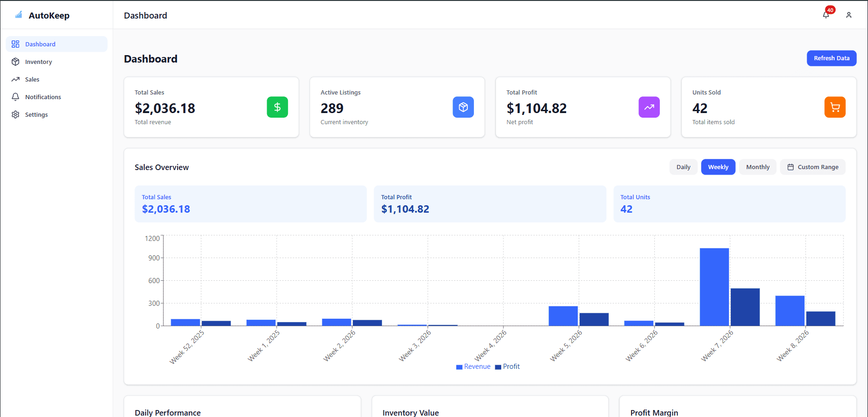Click the purple trend icon on Total Profit card

click(649, 107)
